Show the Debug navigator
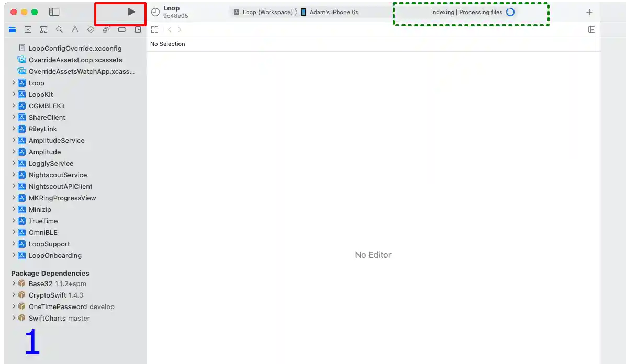Viewport: 626px width, 364px height. pyautogui.click(x=106, y=29)
